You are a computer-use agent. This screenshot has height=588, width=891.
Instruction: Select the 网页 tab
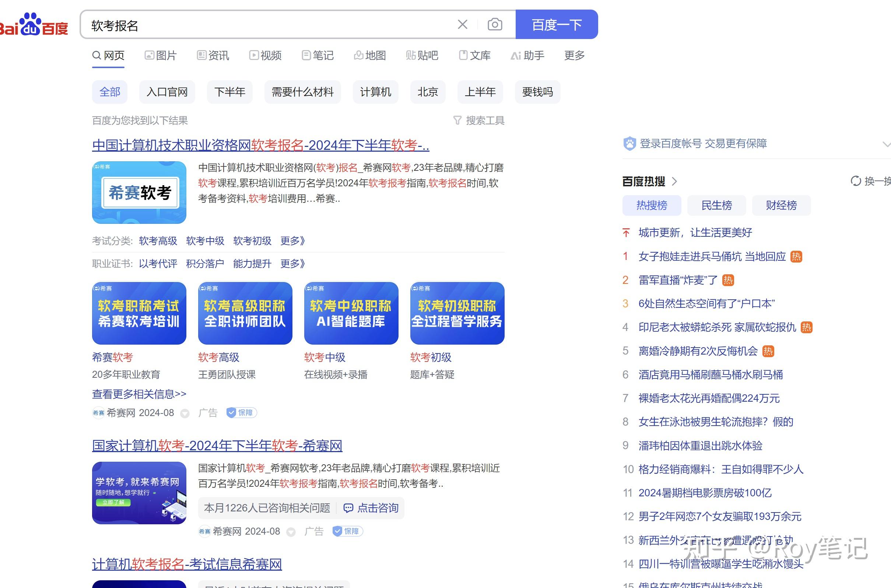point(108,56)
